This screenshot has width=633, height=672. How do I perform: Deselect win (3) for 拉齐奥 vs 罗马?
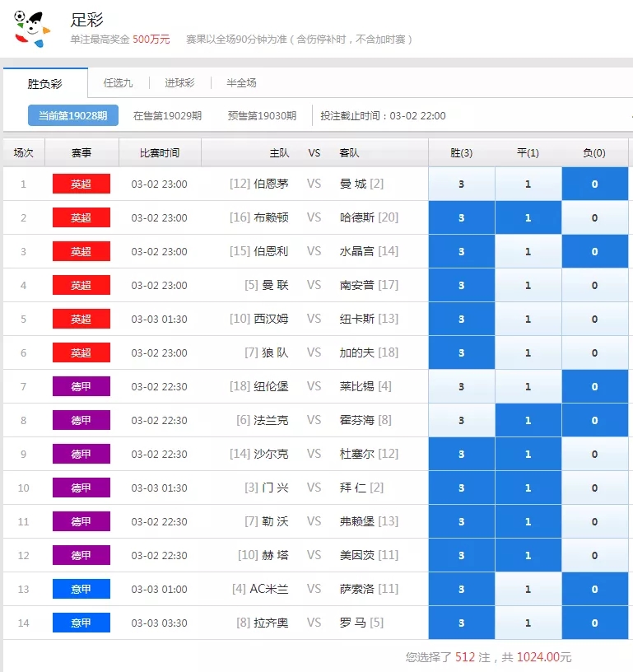[x=461, y=623]
